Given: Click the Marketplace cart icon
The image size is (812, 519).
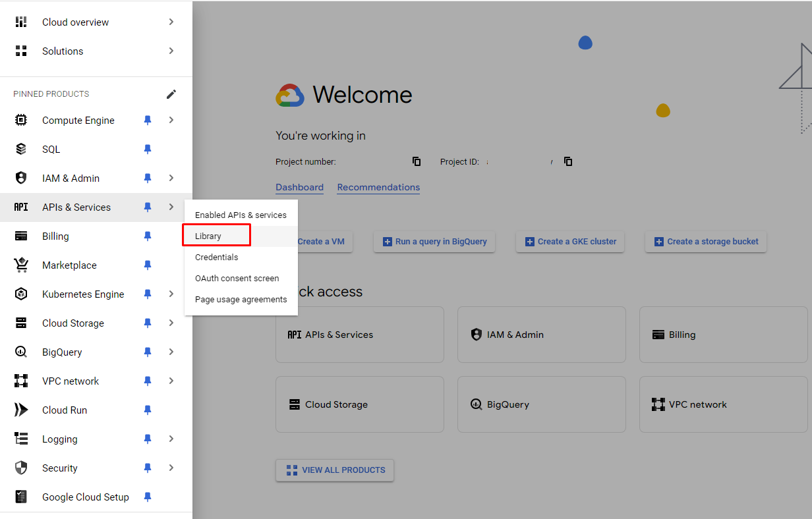Looking at the screenshot, I should 21,265.
